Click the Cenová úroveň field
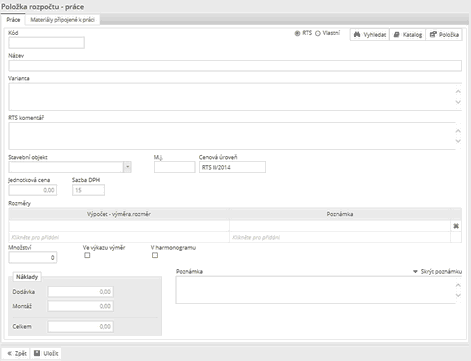 coord(232,167)
